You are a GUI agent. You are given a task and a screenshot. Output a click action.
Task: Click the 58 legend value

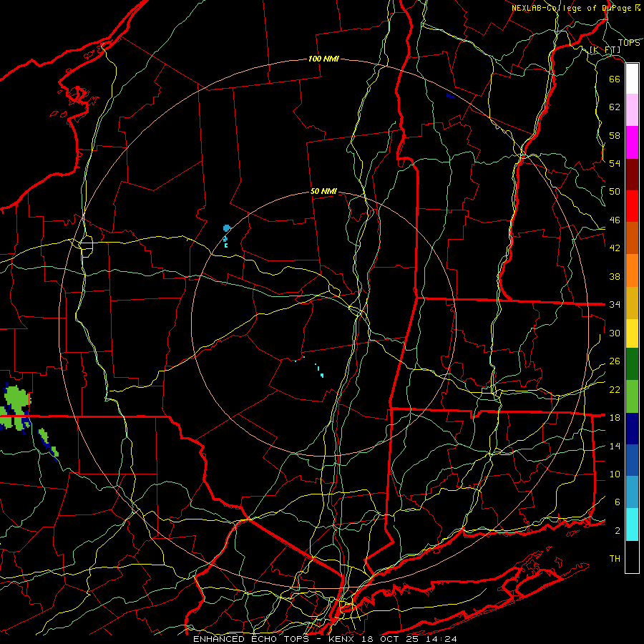(x=615, y=135)
